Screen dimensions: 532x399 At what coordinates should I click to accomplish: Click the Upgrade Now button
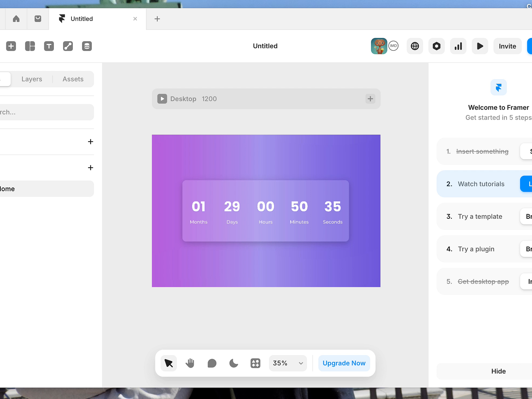pos(344,363)
